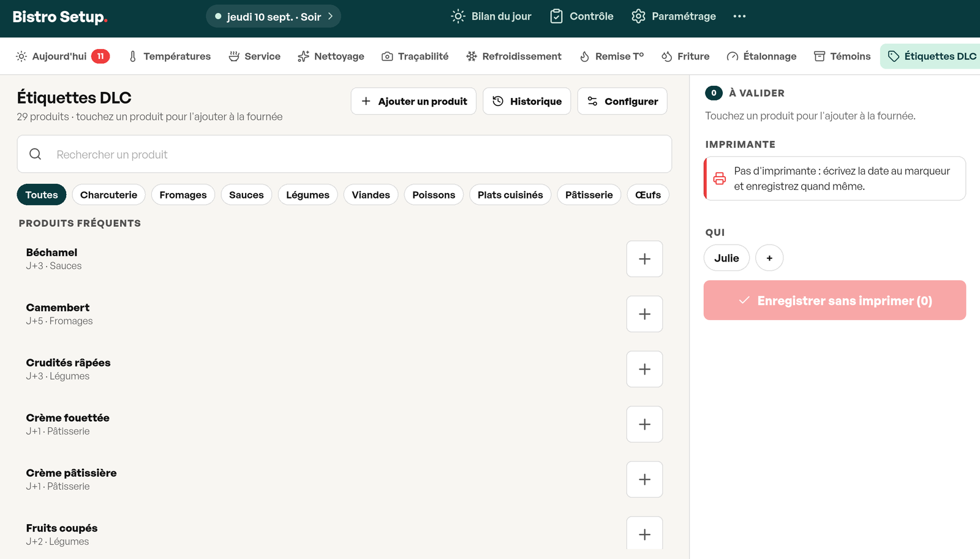980x559 pixels.
Task: Click the search magnifier icon
Action: pos(36,154)
